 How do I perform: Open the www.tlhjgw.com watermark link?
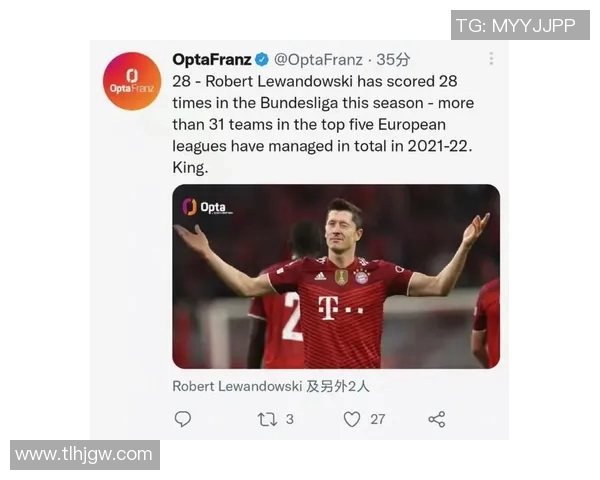(85, 455)
